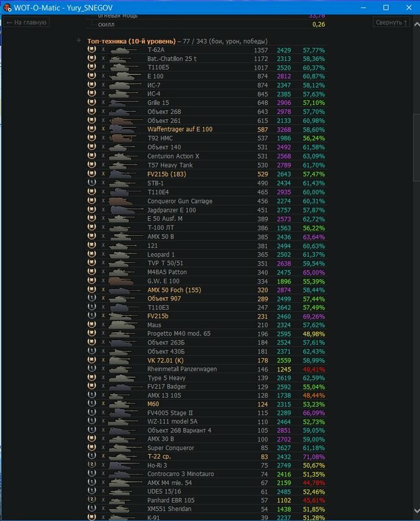Click the Топ-техника (10-й уровень) heading
The height and width of the screenshot is (521, 420).
pyautogui.click(x=126, y=40)
